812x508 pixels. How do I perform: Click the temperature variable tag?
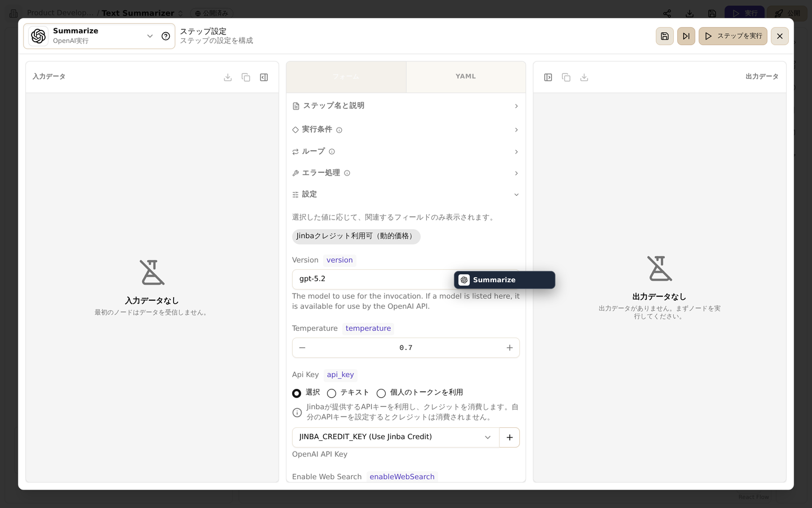368,329
